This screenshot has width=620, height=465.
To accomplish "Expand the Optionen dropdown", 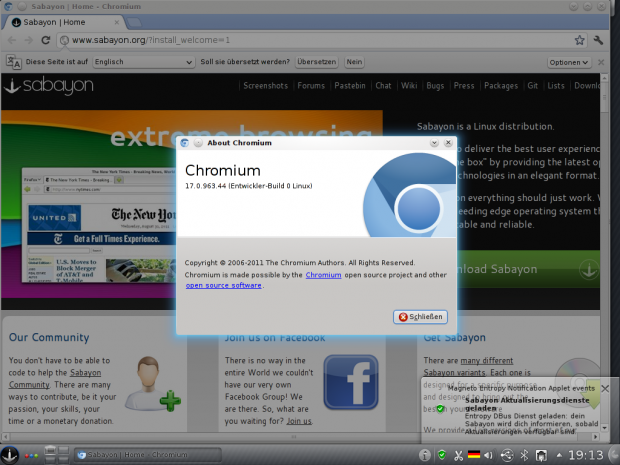I will pos(569,62).
